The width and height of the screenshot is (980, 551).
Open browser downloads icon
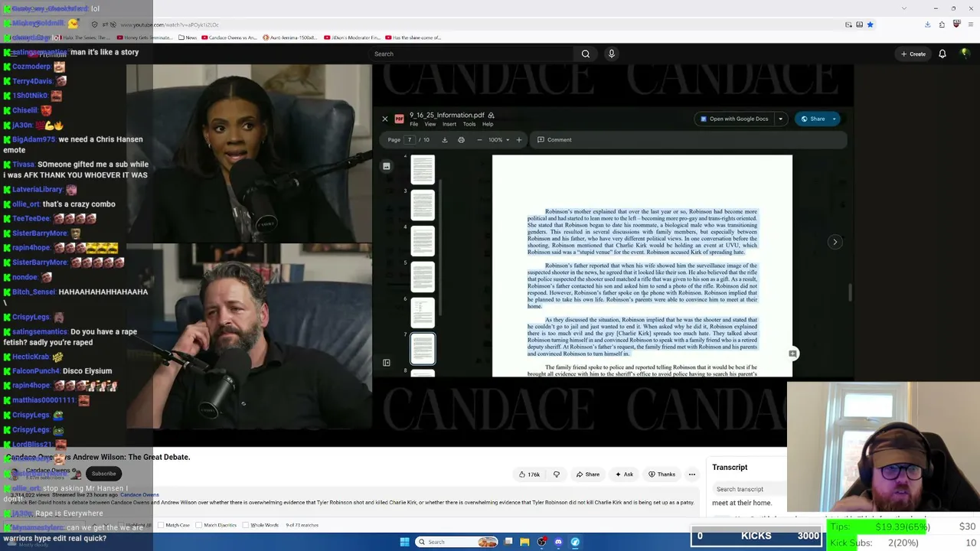click(928, 24)
